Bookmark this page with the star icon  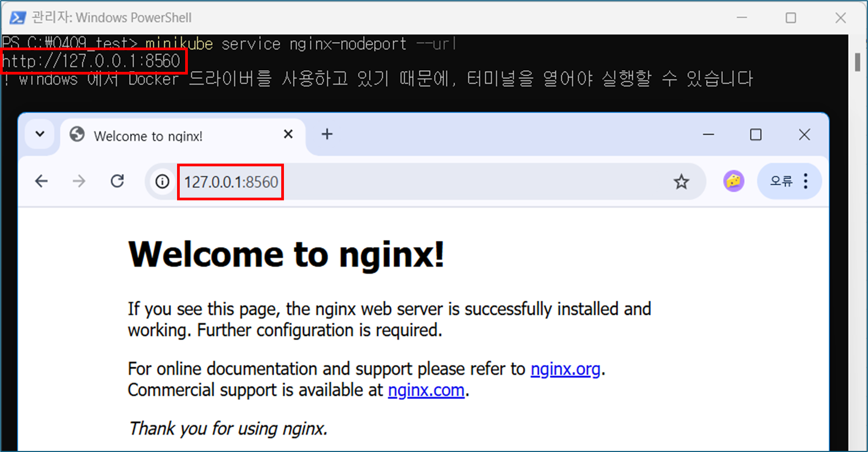[x=681, y=182]
